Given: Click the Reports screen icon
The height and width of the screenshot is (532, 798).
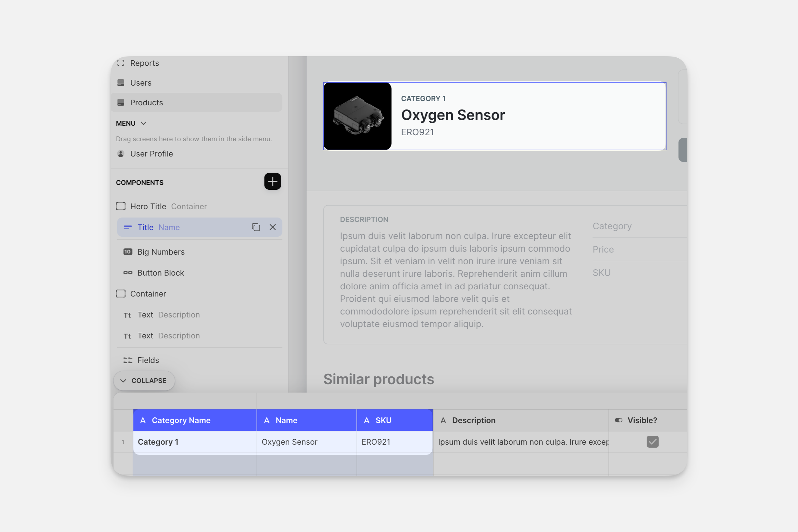Looking at the screenshot, I should pyautogui.click(x=121, y=63).
